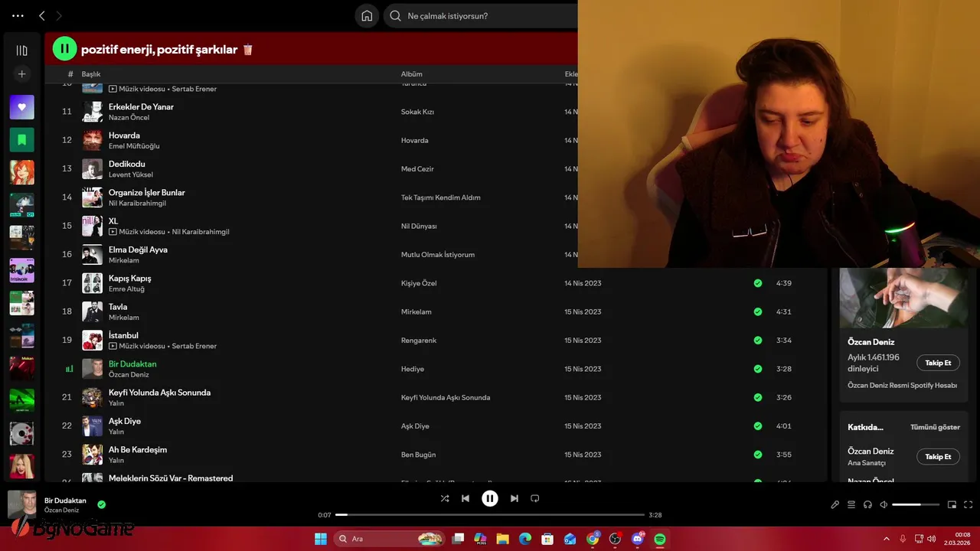Open Your Library sidebar icon
This screenshot has height=551, width=980.
pyautogui.click(x=21, y=51)
